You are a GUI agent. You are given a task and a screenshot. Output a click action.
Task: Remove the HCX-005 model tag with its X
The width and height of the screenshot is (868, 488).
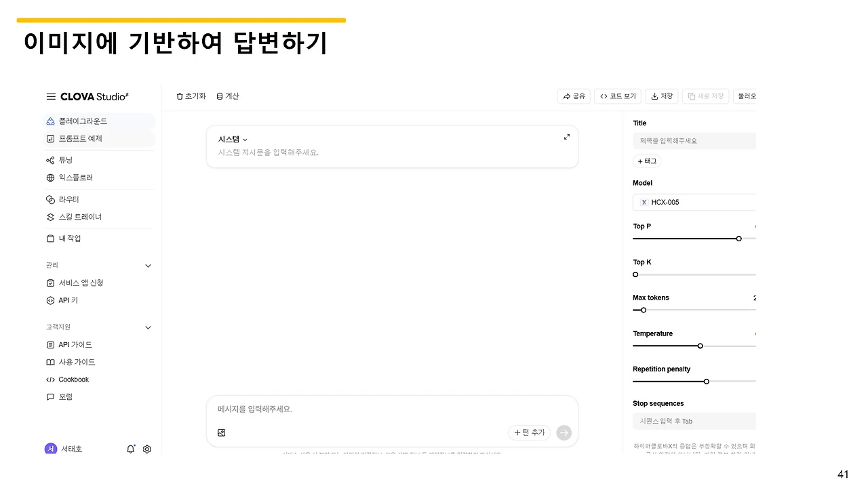643,202
